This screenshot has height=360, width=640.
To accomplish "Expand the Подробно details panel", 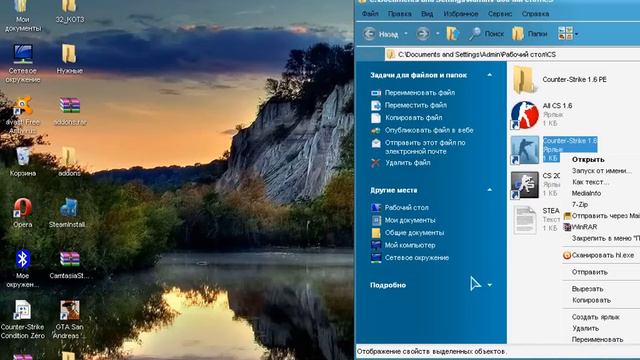I will (489, 285).
